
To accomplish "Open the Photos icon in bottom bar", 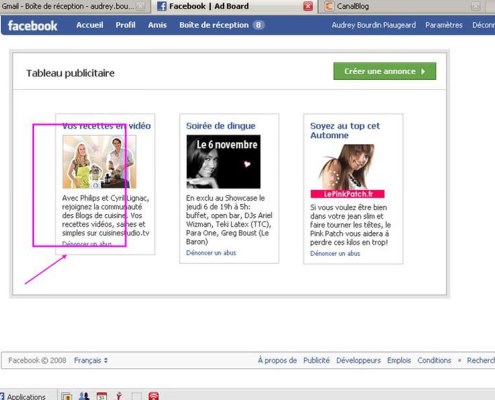I will pyautogui.click(x=67, y=396).
